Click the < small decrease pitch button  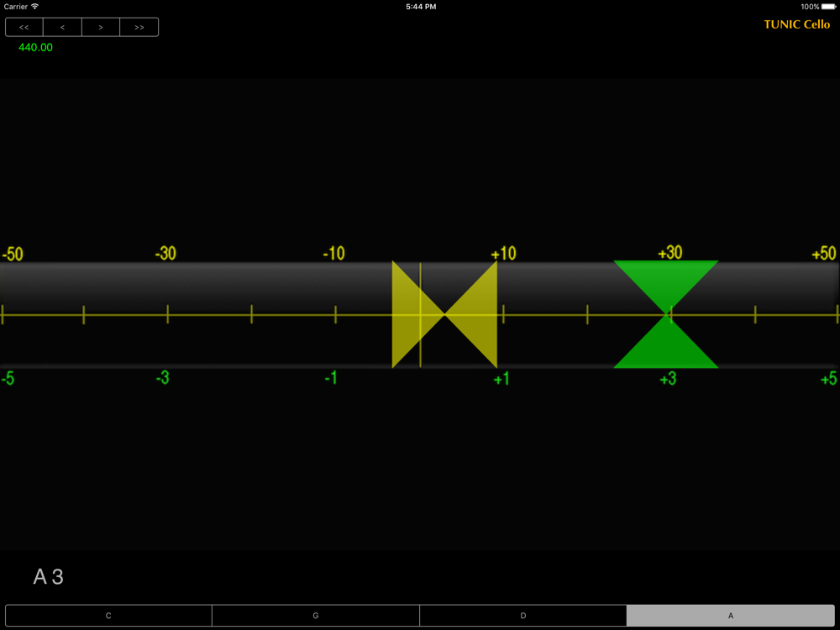point(63,28)
